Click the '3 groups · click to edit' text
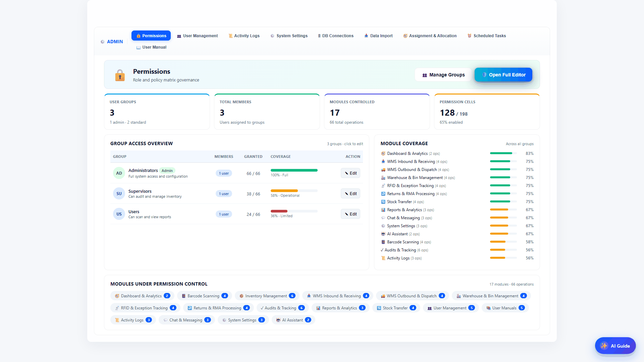The image size is (644, 362). coord(345,144)
